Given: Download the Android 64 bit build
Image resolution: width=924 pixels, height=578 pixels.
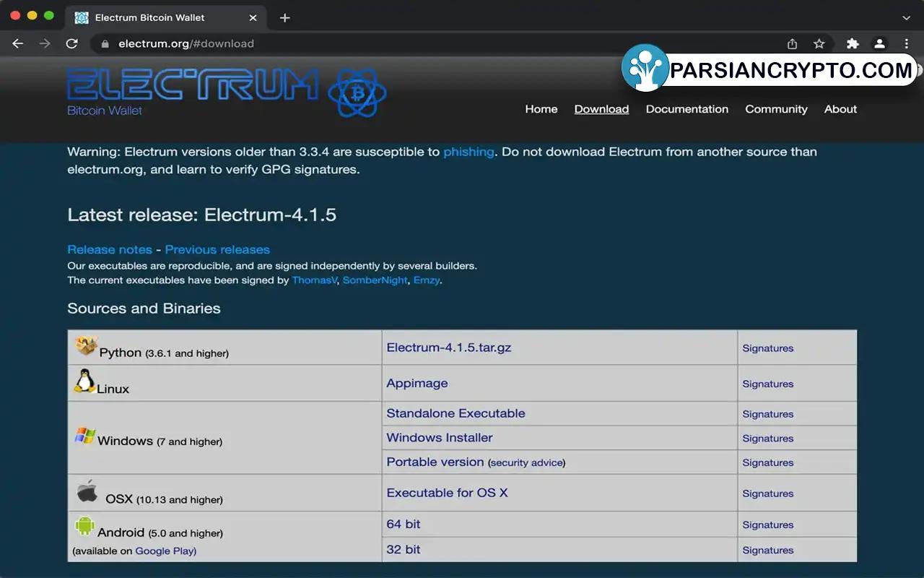Looking at the screenshot, I should 404,525.
